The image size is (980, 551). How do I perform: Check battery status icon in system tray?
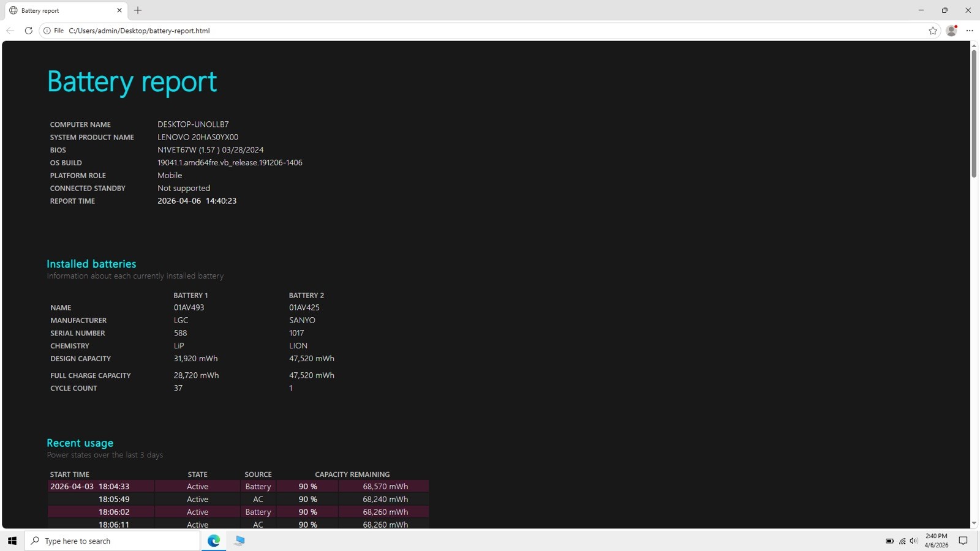point(889,541)
